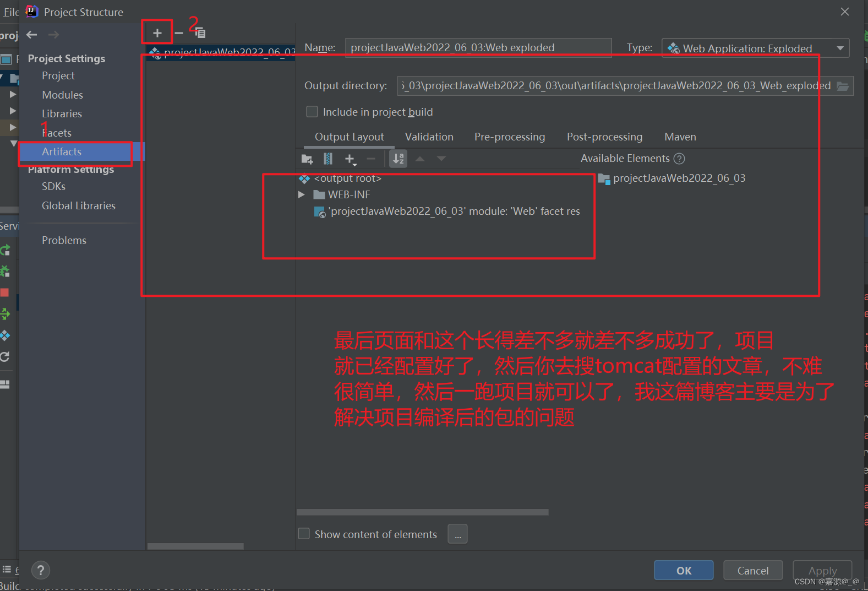This screenshot has width=868, height=591.
Task: Toggle sort elements by names and types
Action: click(x=398, y=159)
